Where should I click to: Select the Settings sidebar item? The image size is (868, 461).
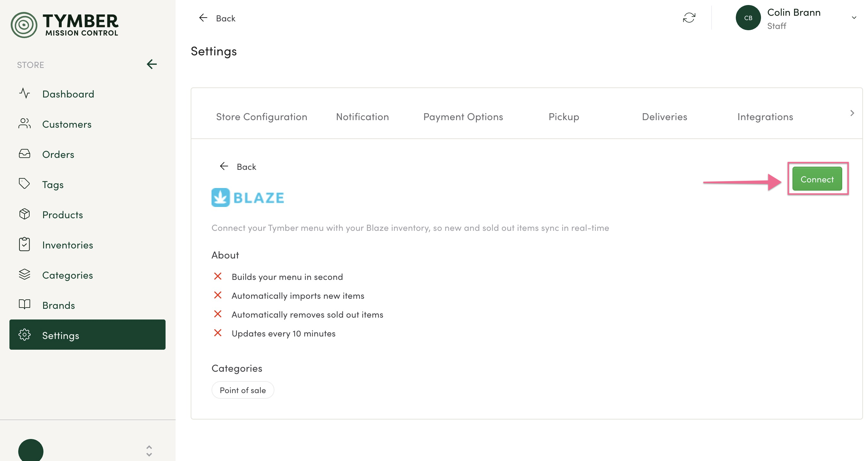tap(87, 335)
